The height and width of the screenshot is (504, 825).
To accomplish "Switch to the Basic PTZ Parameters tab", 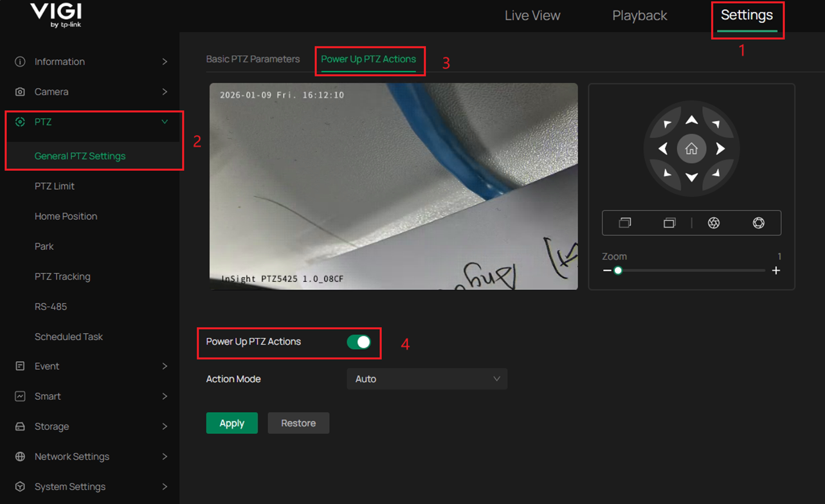I will (252, 59).
